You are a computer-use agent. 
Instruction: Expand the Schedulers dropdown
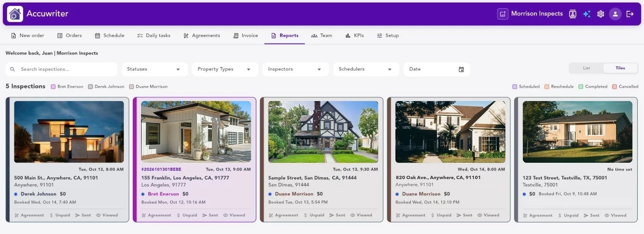pos(366,69)
